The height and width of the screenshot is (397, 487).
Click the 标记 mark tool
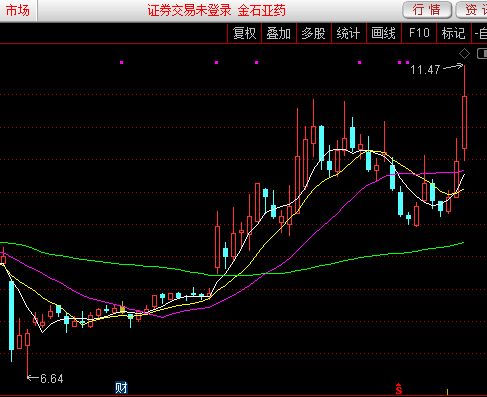click(453, 33)
